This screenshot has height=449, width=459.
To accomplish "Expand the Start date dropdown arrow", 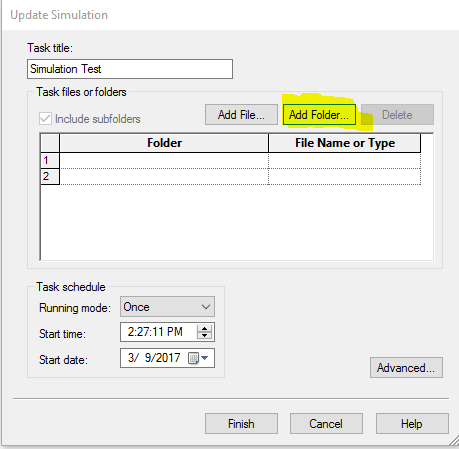I will point(205,358).
